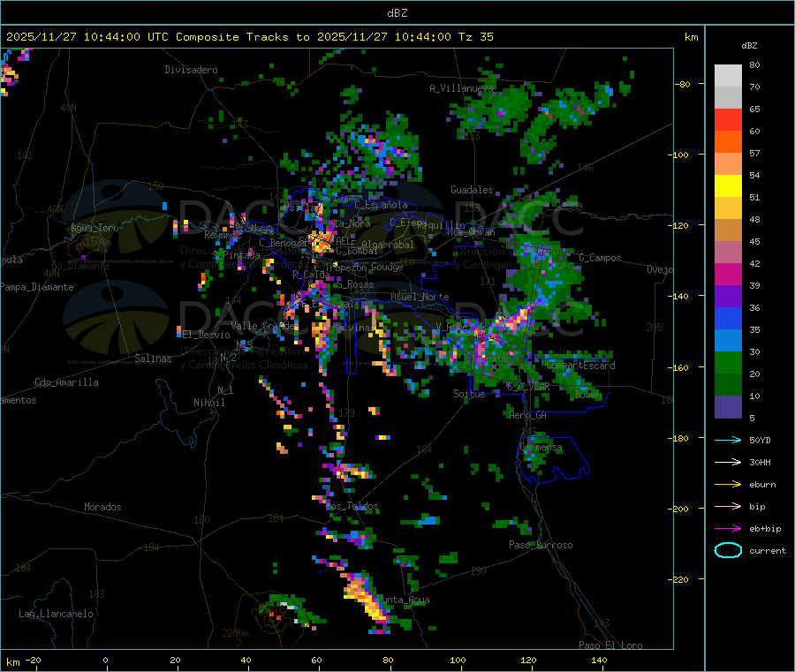Screen dimensions: 795x672
Task: Click the 30HM white arrow legend icon
Action: click(x=728, y=462)
